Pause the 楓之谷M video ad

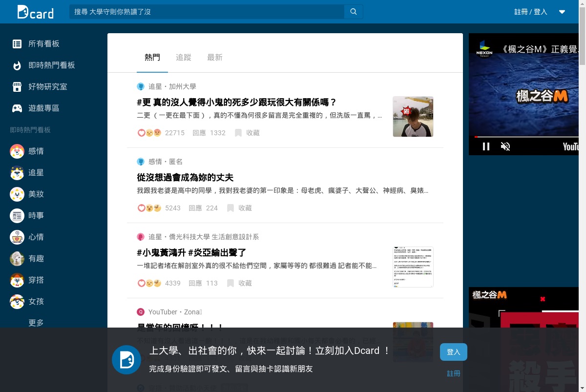[x=486, y=146]
